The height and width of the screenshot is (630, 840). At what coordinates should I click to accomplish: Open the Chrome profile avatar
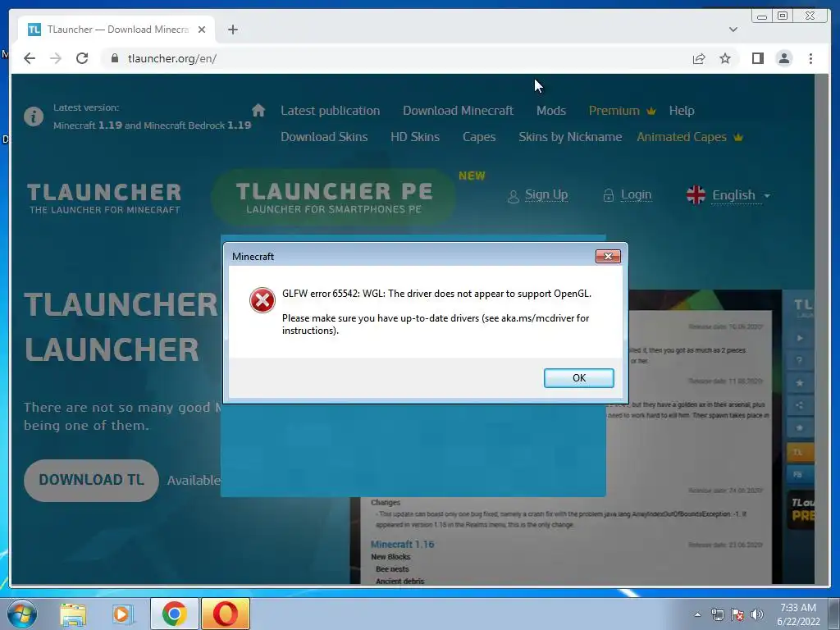pos(783,58)
